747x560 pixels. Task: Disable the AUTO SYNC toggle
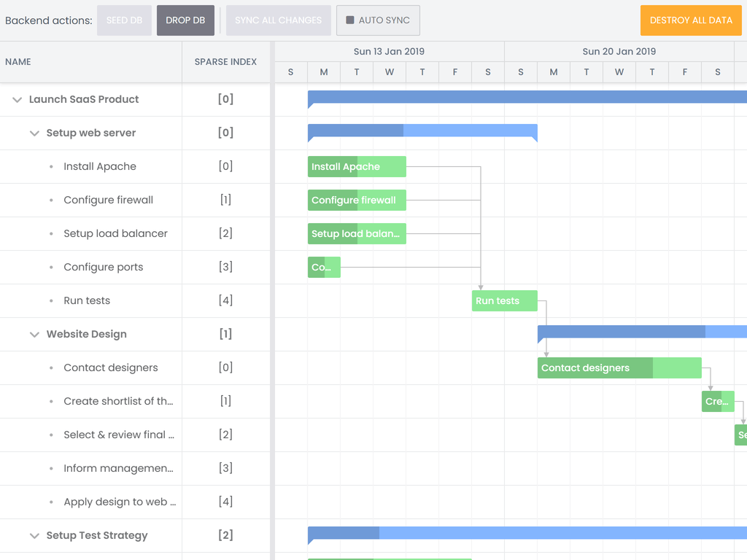click(378, 20)
